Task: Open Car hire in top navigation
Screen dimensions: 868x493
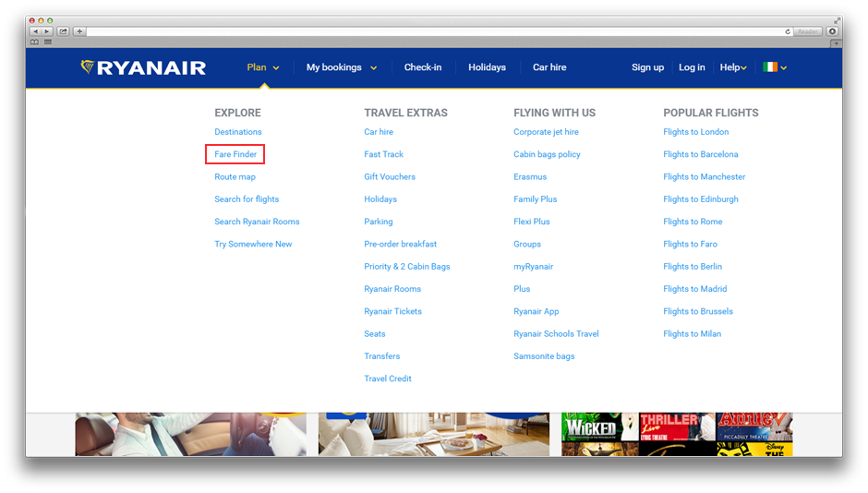Action: 549,67
